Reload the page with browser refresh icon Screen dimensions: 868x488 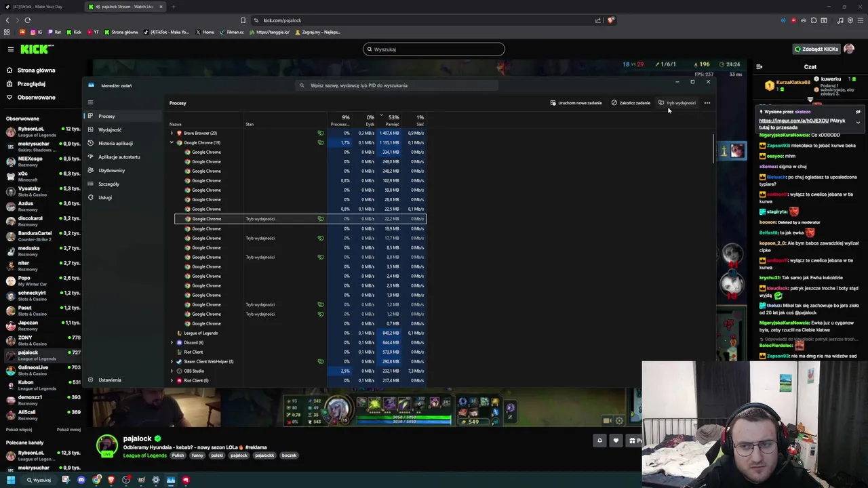(x=27, y=20)
